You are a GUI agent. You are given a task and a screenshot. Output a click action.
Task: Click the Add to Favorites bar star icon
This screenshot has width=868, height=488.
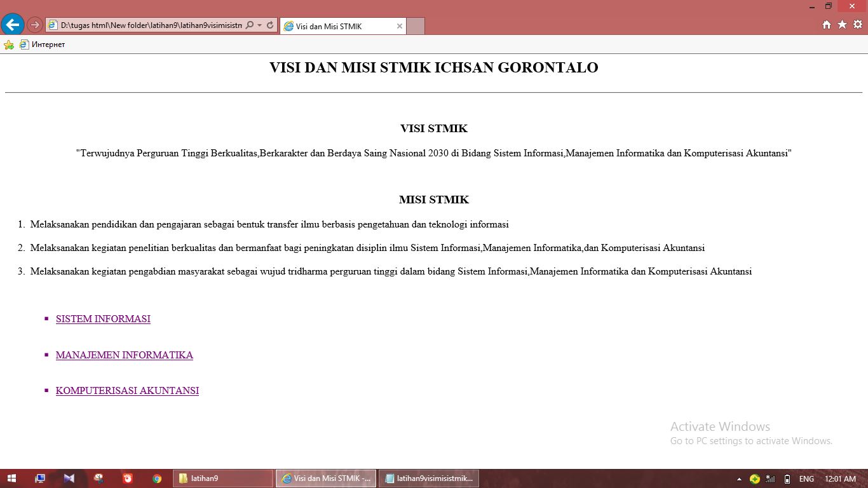point(9,44)
